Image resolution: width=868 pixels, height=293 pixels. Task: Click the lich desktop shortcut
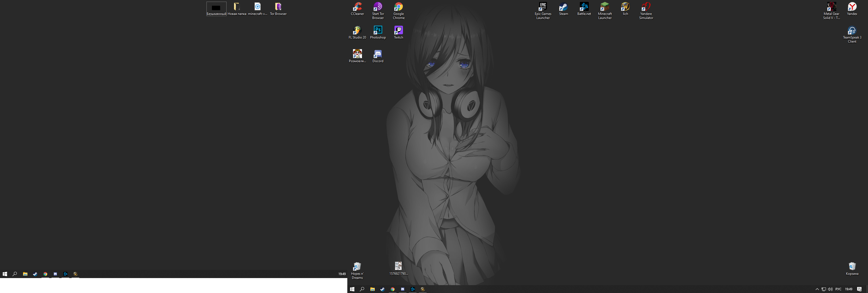click(625, 9)
